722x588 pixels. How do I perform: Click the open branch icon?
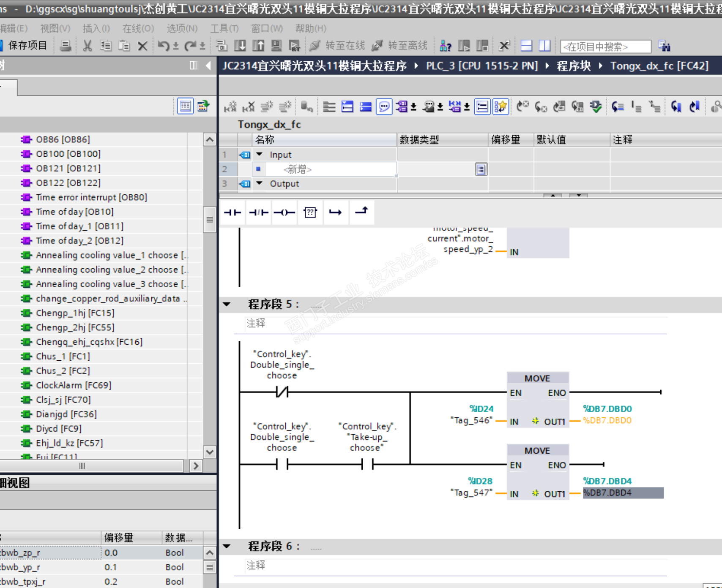click(336, 212)
